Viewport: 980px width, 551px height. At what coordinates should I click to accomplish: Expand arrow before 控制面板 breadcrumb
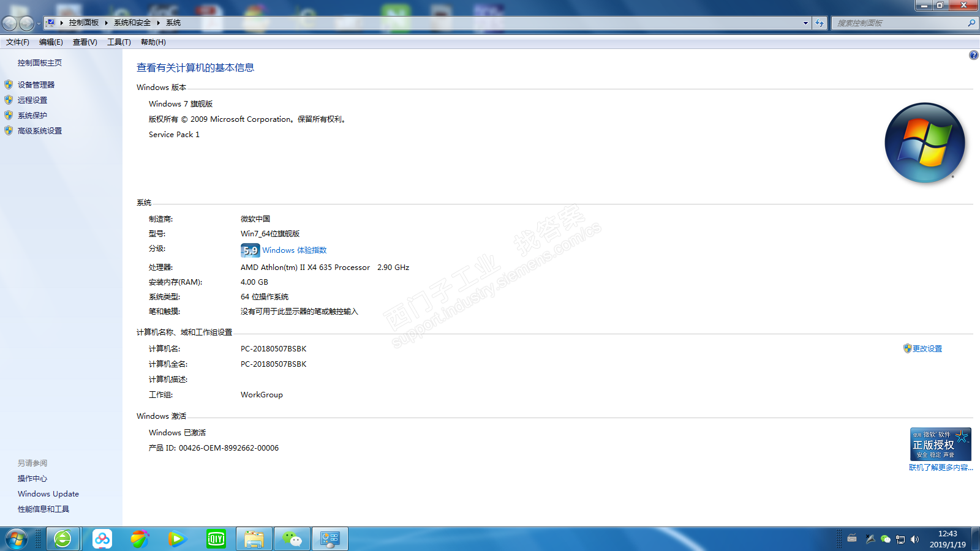(x=62, y=23)
